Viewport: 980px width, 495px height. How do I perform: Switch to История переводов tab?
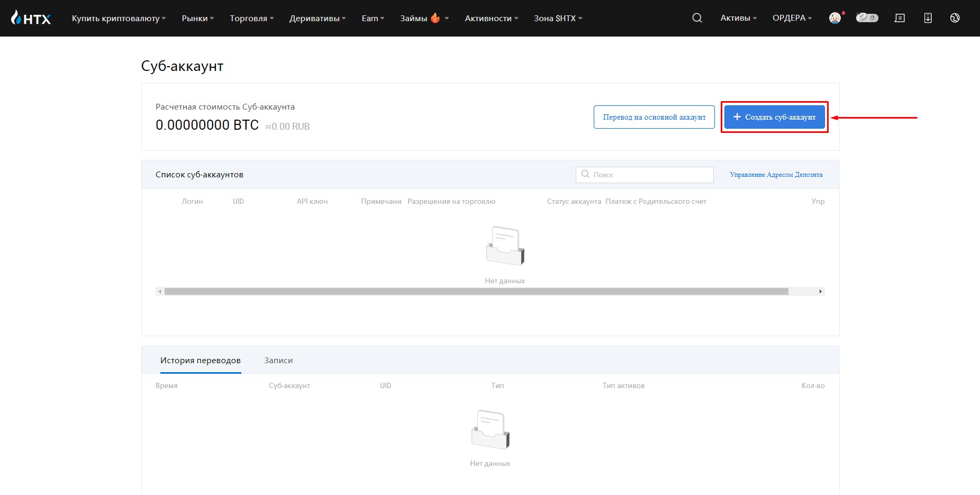tap(201, 360)
